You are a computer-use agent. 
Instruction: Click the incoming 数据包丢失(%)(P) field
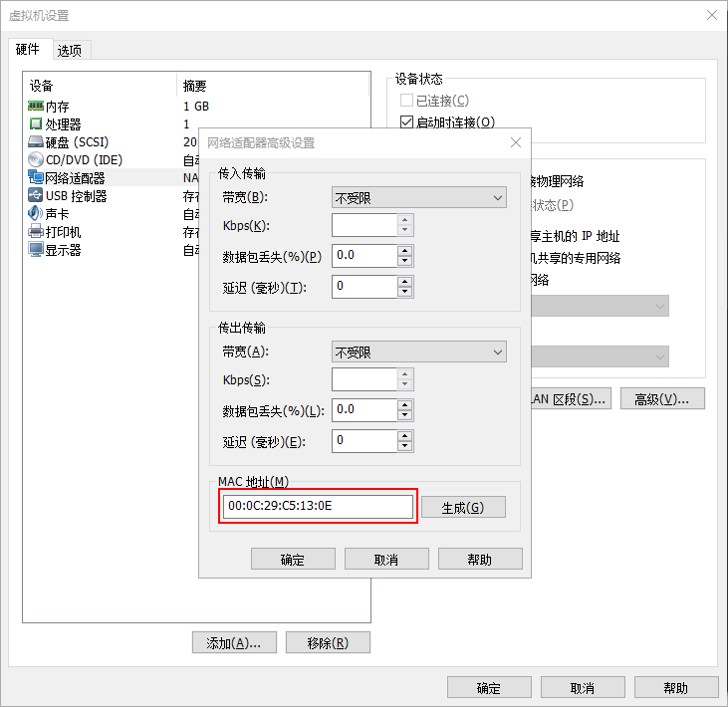(364, 256)
